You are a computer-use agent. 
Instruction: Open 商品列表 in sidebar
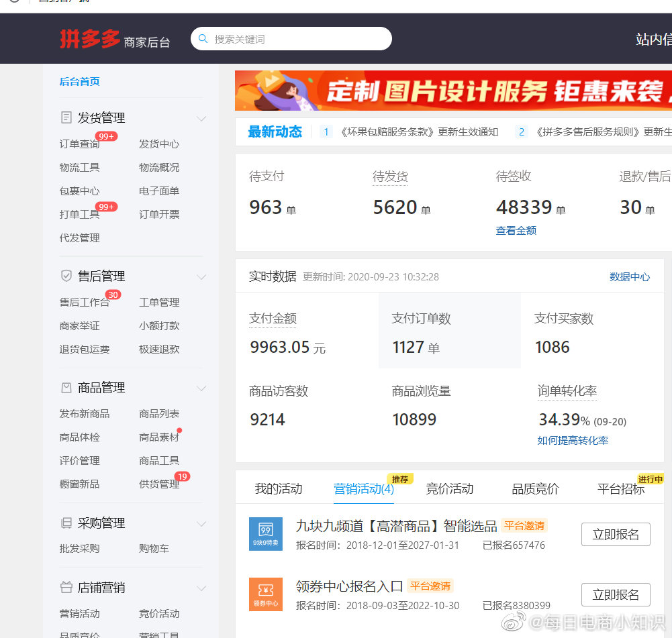pos(159,414)
